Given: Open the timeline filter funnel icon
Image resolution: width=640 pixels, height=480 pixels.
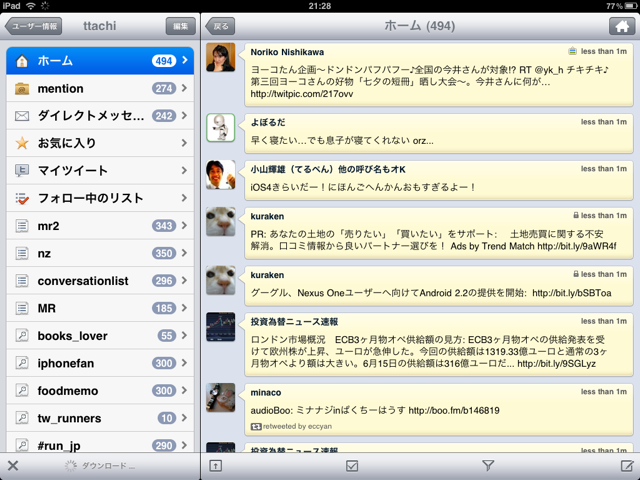Looking at the screenshot, I should click(488, 466).
